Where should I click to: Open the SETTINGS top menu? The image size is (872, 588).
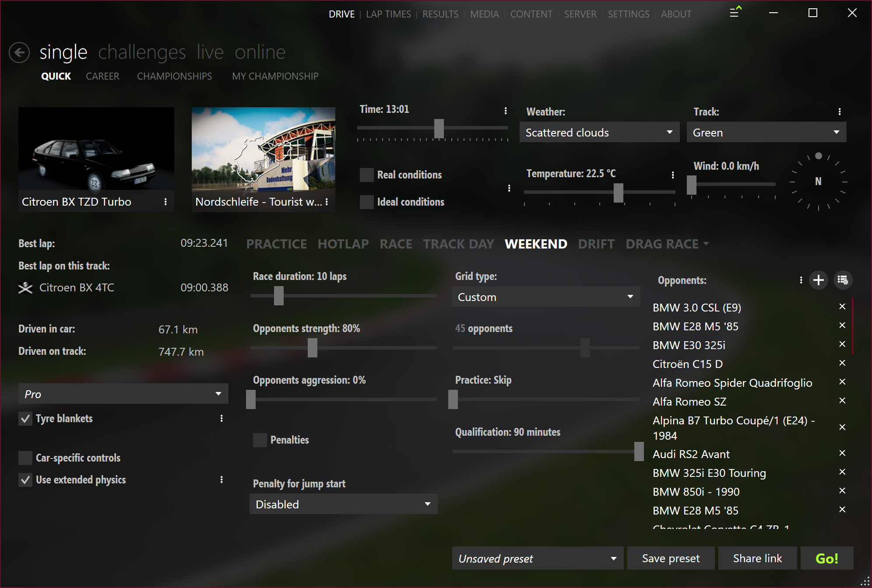coord(629,14)
